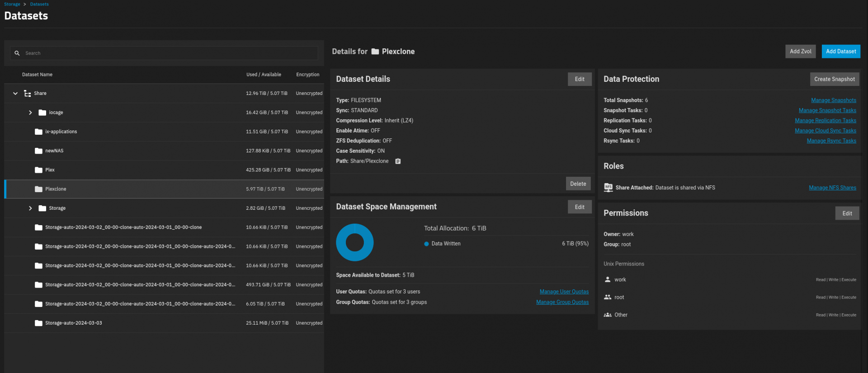Edit the Dataset Details card

point(580,79)
